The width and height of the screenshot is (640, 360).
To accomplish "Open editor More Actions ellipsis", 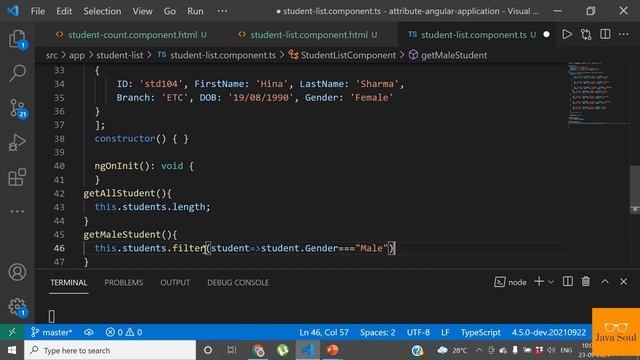I will (x=624, y=35).
